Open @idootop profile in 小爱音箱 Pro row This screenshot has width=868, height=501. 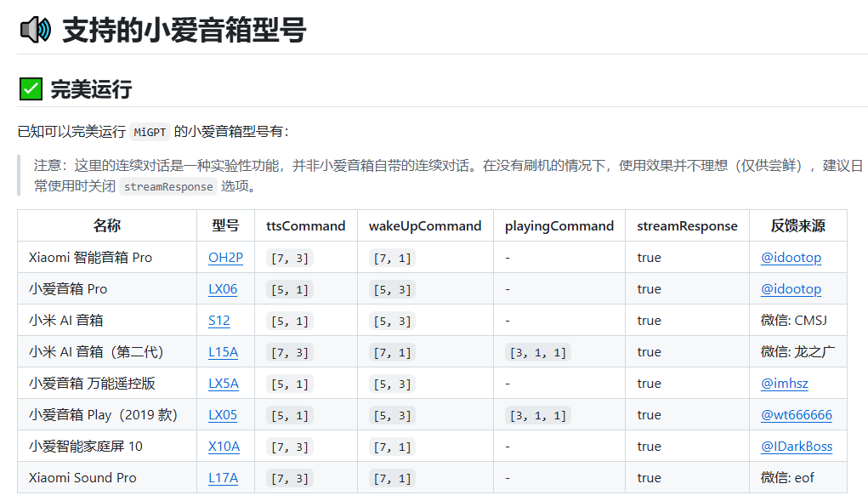pyautogui.click(x=791, y=289)
